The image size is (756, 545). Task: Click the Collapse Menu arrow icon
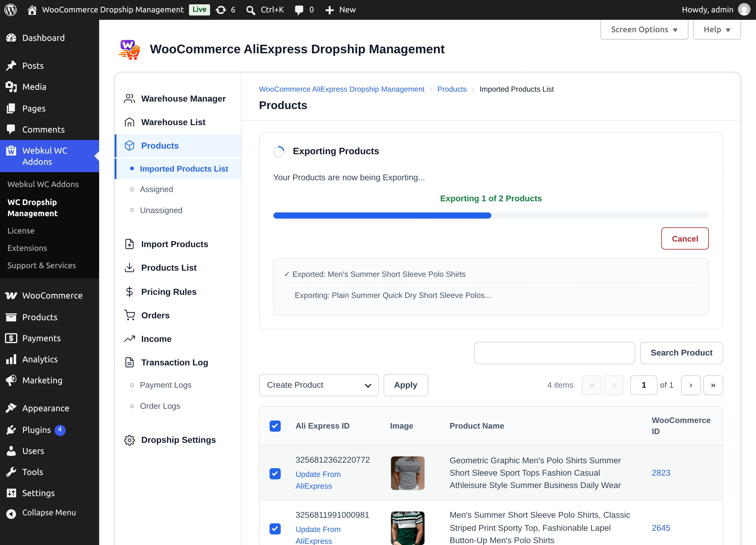pos(11,514)
